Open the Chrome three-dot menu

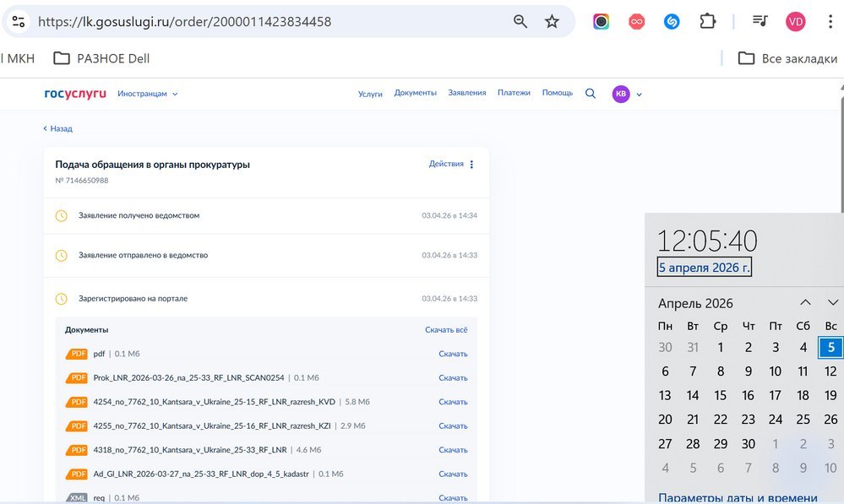830,21
